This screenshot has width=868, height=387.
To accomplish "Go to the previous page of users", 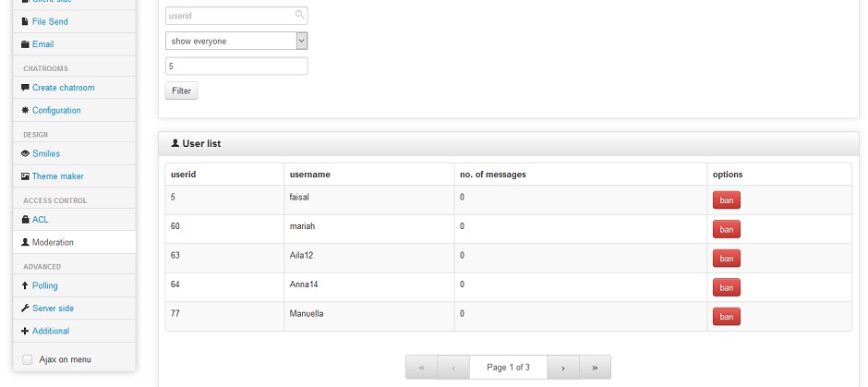I will [453, 368].
